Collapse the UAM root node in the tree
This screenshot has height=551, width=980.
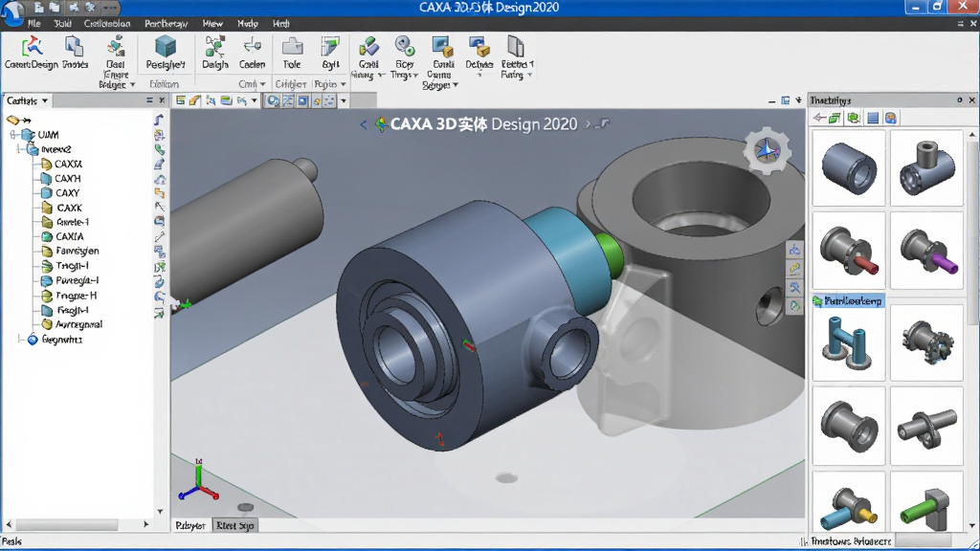(13, 134)
